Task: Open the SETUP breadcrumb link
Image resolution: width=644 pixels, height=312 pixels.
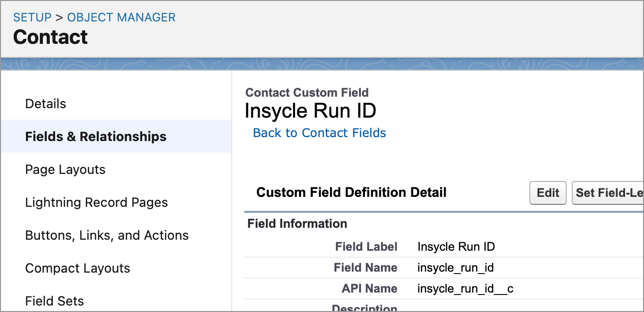Action: [32, 17]
